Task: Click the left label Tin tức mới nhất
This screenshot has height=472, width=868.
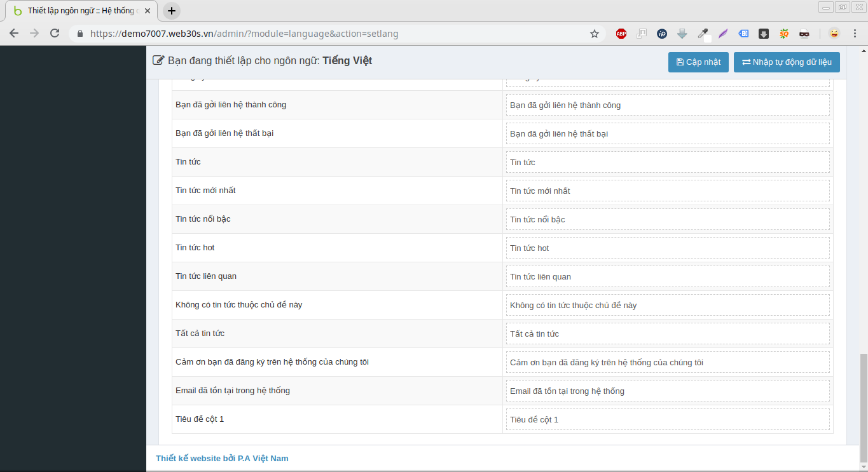Action: 205,190
